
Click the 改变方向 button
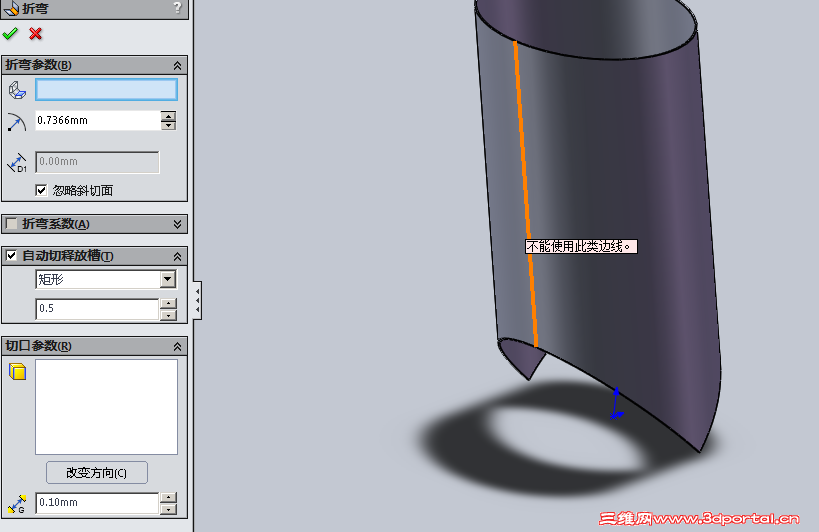click(97, 472)
